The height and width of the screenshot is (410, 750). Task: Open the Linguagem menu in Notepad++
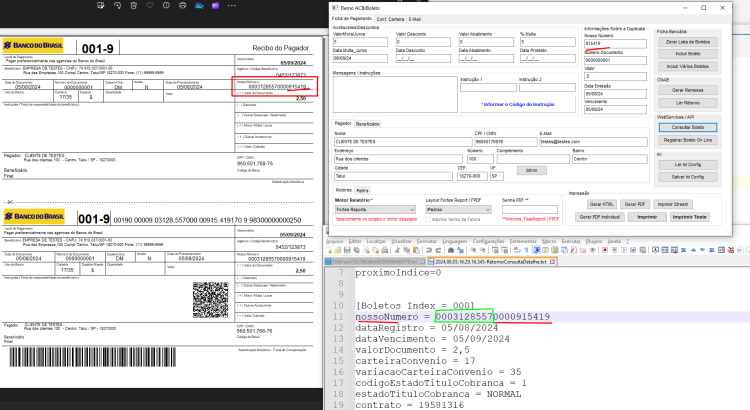point(454,241)
